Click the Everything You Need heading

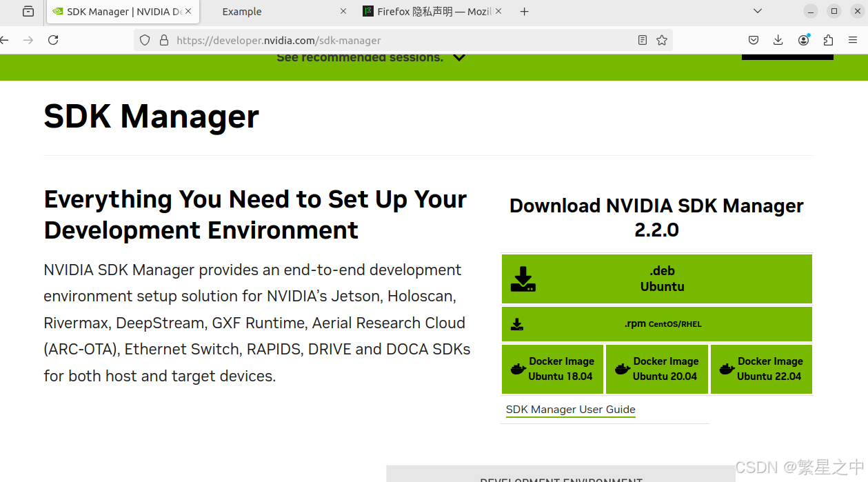tap(256, 214)
